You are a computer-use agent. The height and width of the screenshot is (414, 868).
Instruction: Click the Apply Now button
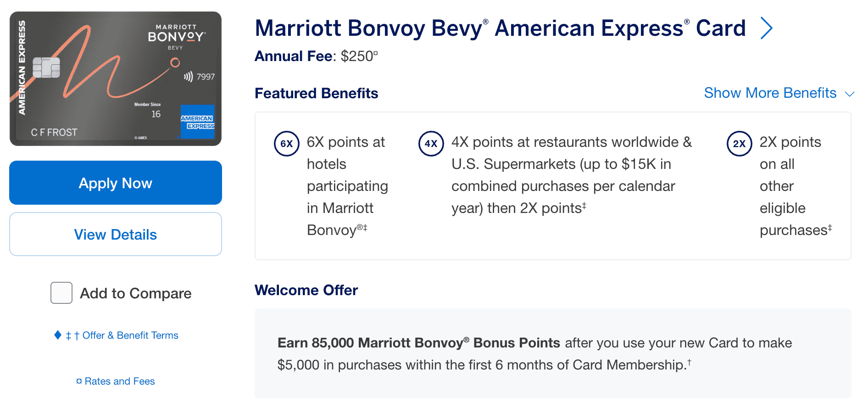[x=115, y=183]
